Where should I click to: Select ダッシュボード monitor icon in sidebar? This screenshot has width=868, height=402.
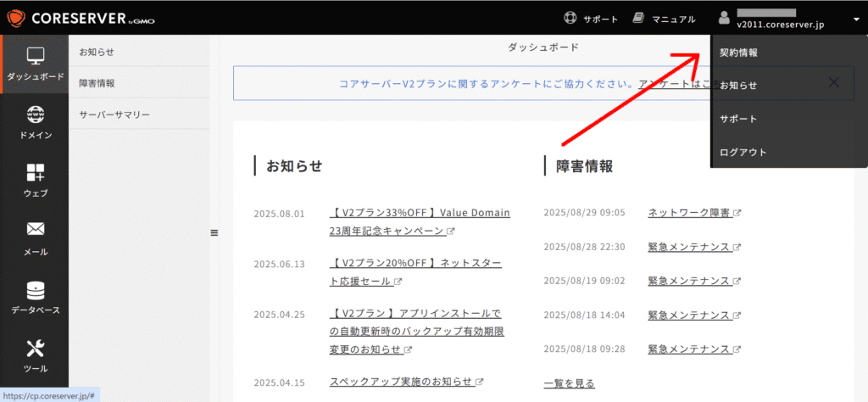coord(36,55)
